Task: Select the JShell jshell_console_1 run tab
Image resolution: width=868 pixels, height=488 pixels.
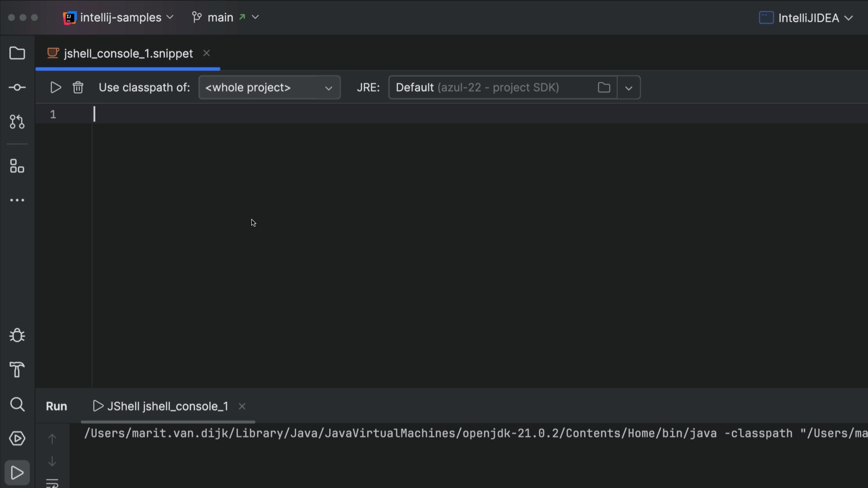Action: [x=167, y=406]
